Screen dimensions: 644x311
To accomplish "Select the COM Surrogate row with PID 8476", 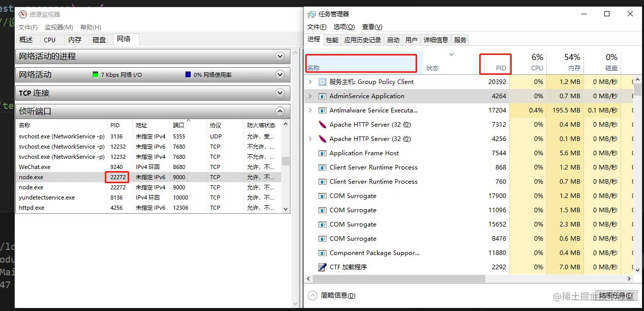I will (x=469, y=238).
